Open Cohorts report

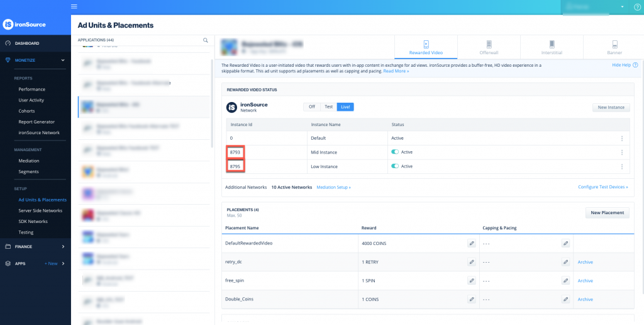[26, 111]
